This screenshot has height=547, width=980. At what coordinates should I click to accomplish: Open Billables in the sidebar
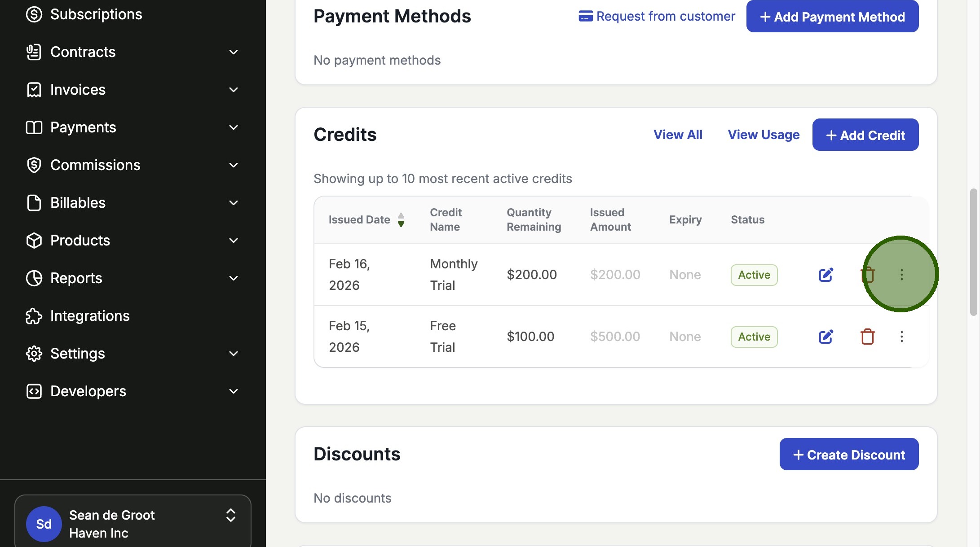(x=78, y=203)
